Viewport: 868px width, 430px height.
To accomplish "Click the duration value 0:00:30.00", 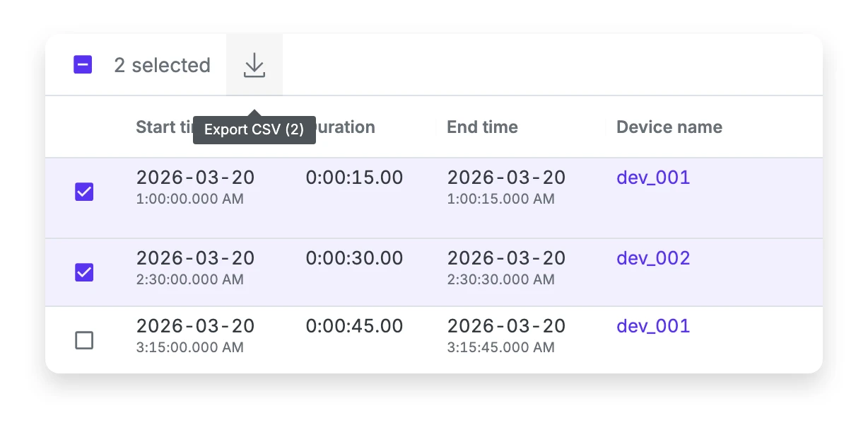I will (354, 258).
